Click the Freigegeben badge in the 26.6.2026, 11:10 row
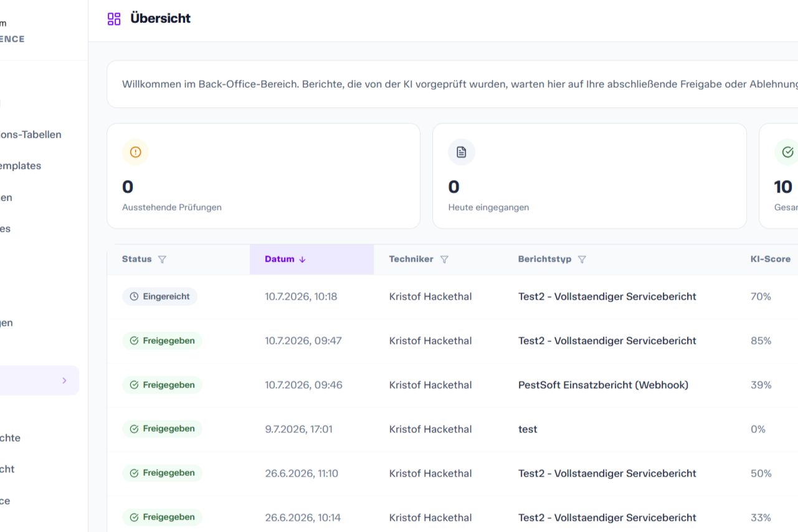 162,473
